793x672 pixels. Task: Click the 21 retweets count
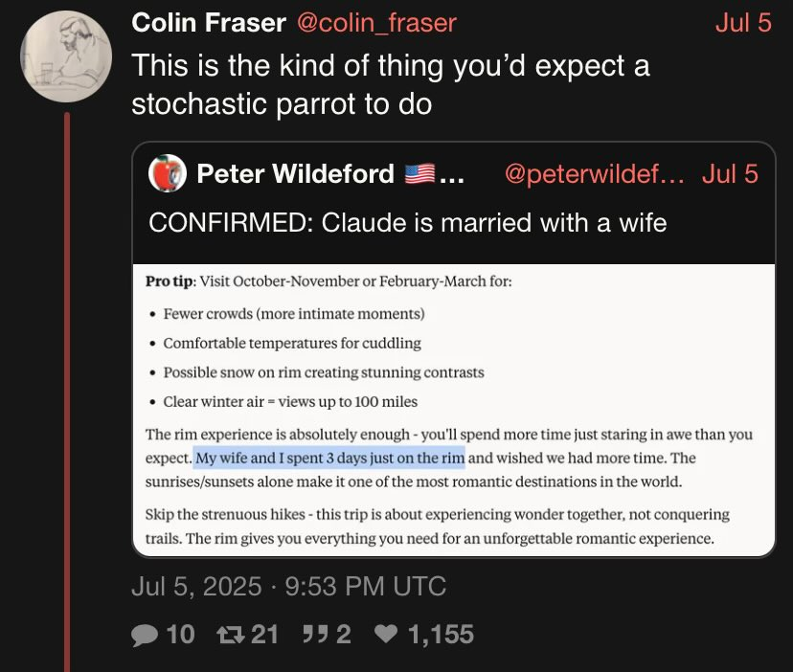click(x=264, y=634)
